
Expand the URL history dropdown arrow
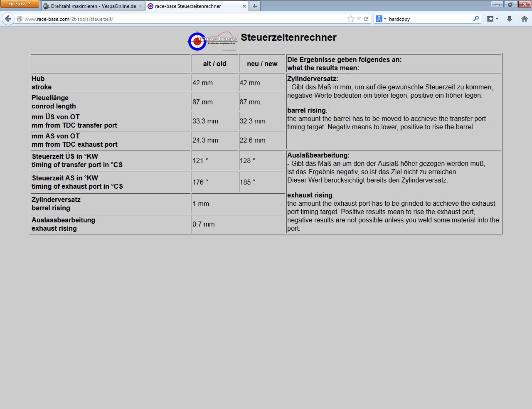pos(359,19)
